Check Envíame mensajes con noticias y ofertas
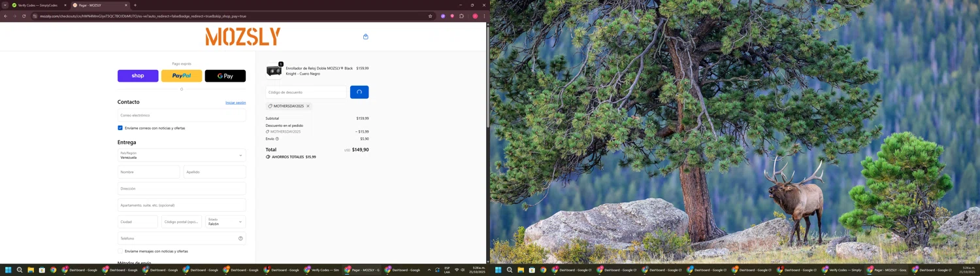Screen dimensions: 980x276 pyautogui.click(x=120, y=251)
